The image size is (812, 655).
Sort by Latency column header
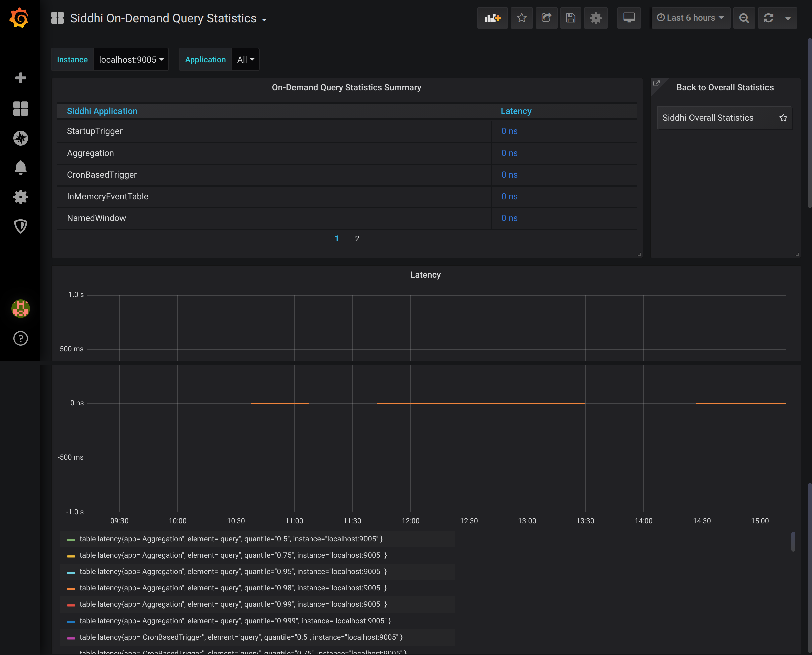click(516, 111)
